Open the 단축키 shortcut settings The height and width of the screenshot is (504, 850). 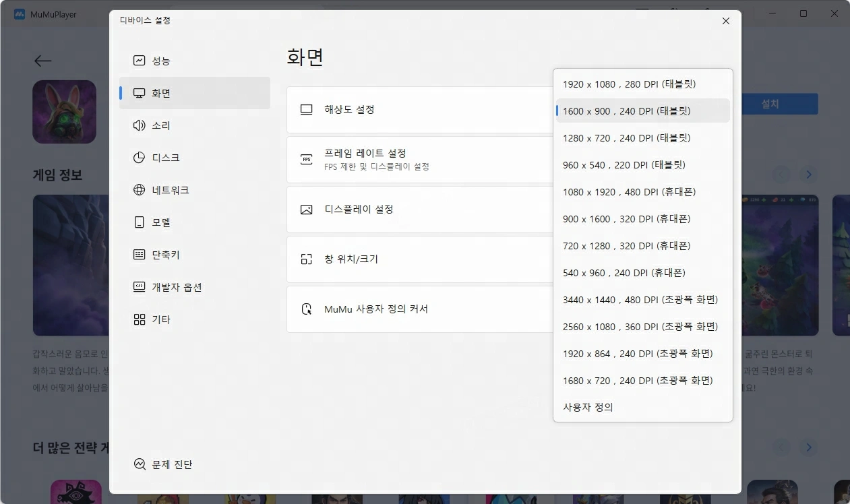click(195, 255)
